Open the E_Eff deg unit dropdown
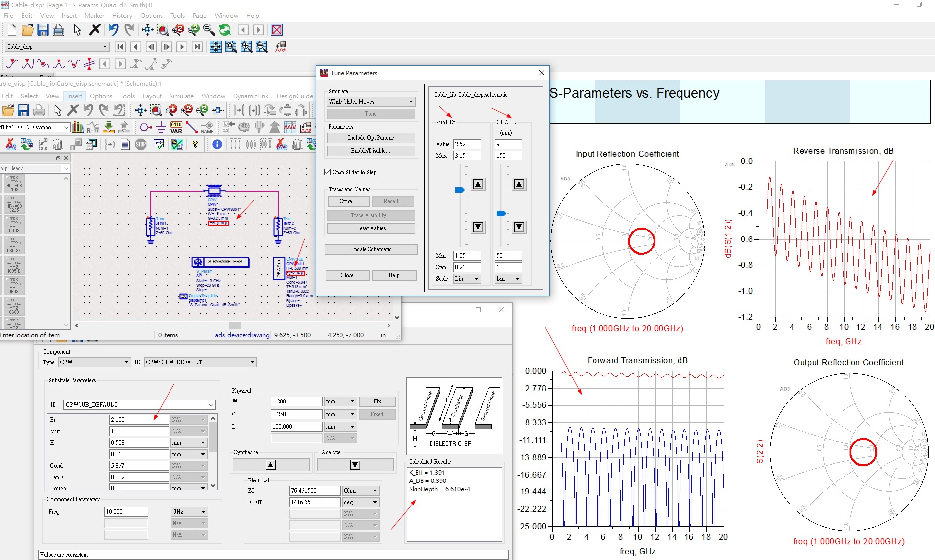 point(361,502)
